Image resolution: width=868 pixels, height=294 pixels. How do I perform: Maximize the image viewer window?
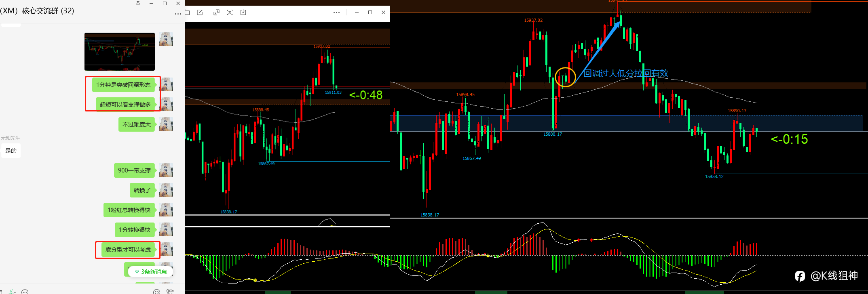[x=370, y=13]
